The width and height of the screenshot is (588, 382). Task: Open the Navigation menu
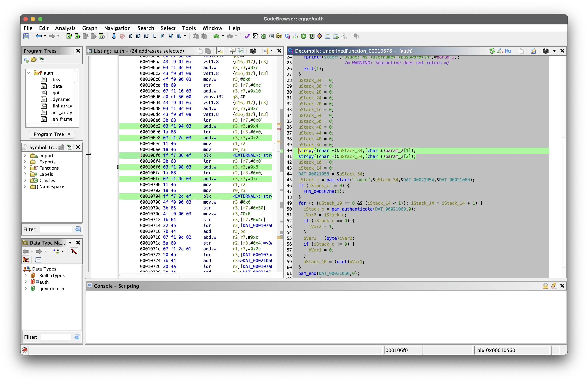pyautogui.click(x=117, y=28)
